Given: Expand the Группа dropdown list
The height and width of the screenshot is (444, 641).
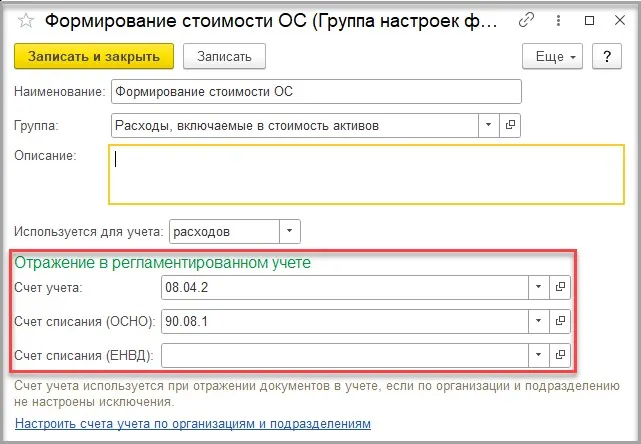Looking at the screenshot, I should point(489,125).
